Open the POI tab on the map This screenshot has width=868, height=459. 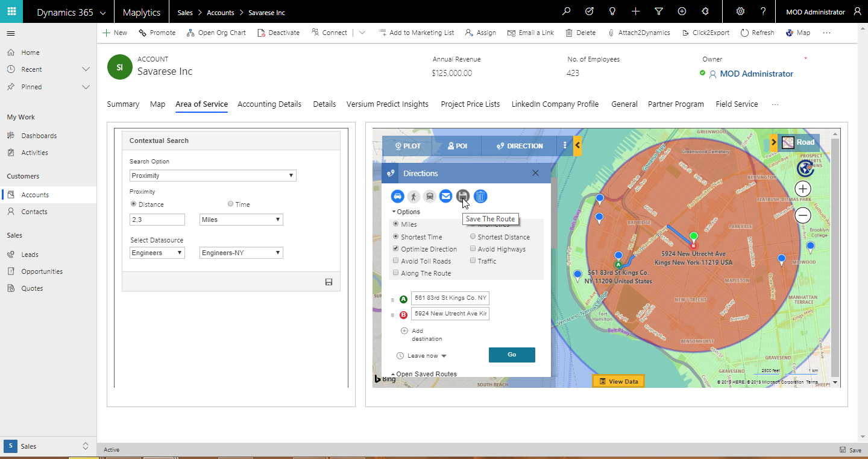click(458, 145)
